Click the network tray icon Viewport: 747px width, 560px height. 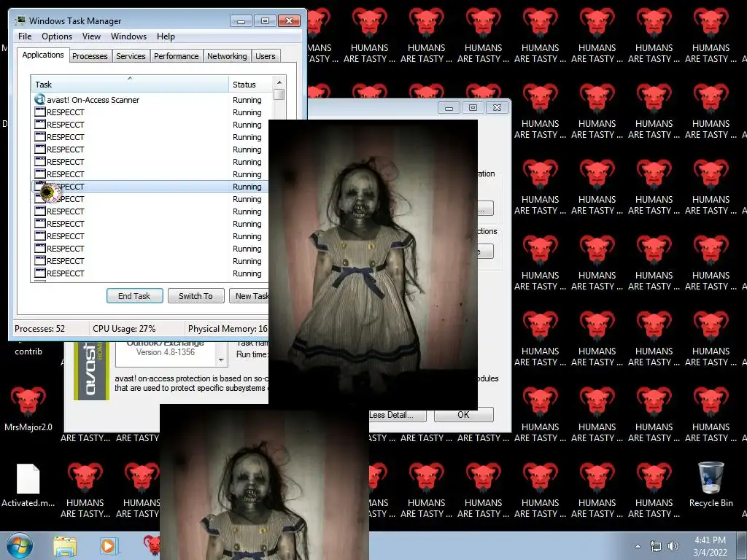tap(656, 547)
